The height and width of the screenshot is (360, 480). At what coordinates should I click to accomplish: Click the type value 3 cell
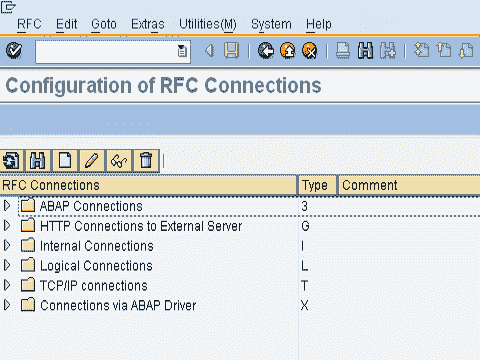[304, 206]
